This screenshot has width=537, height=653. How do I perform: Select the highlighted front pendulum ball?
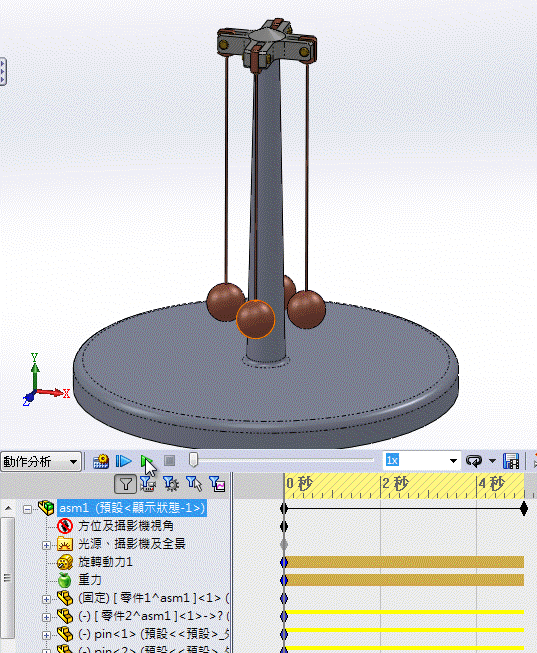[255, 319]
